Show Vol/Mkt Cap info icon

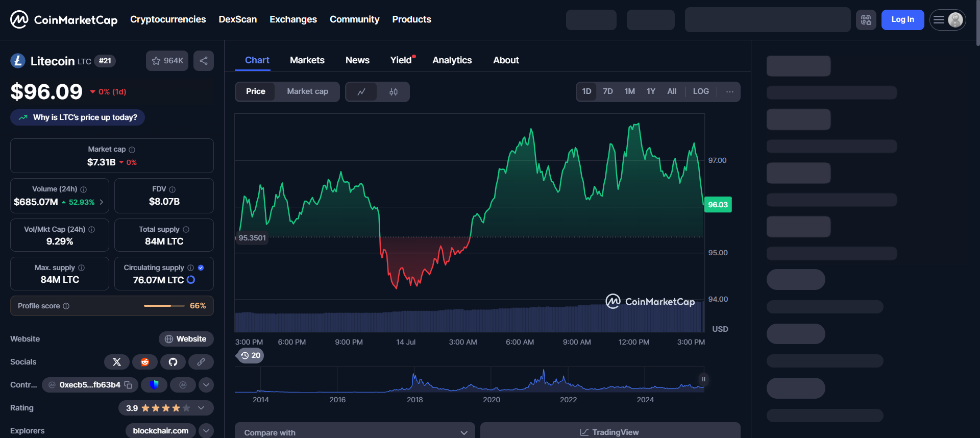click(92, 230)
